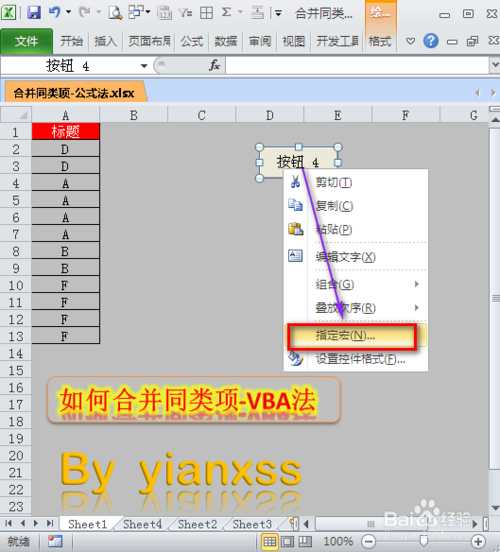
Task: Choose 剪切(T) from context menu
Action: tap(356, 182)
